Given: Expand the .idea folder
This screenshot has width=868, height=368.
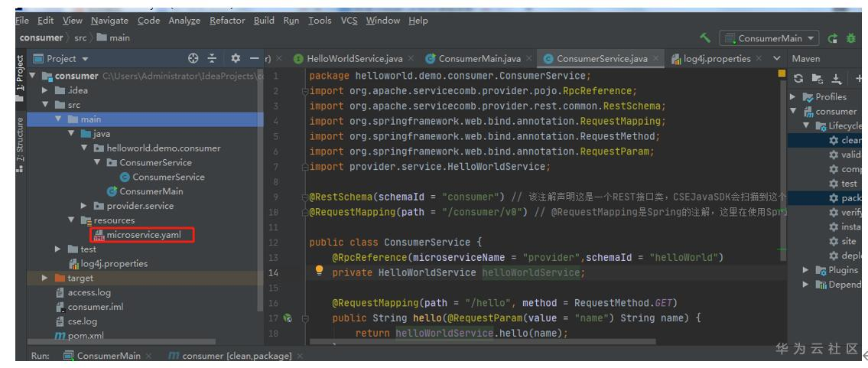Looking at the screenshot, I should [x=46, y=90].
